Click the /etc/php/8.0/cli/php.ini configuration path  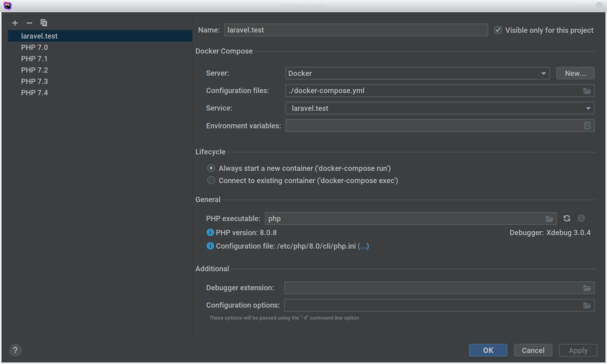[x=316, y=246]
